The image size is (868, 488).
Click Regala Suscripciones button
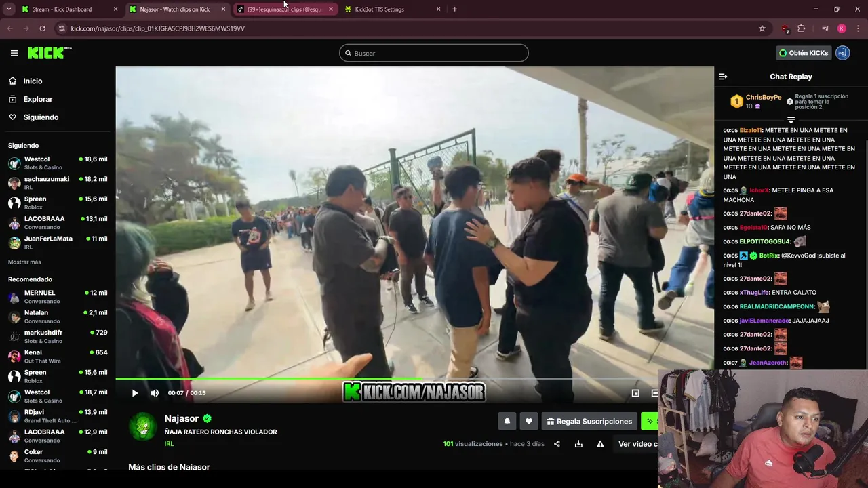(x=589, y=421)
